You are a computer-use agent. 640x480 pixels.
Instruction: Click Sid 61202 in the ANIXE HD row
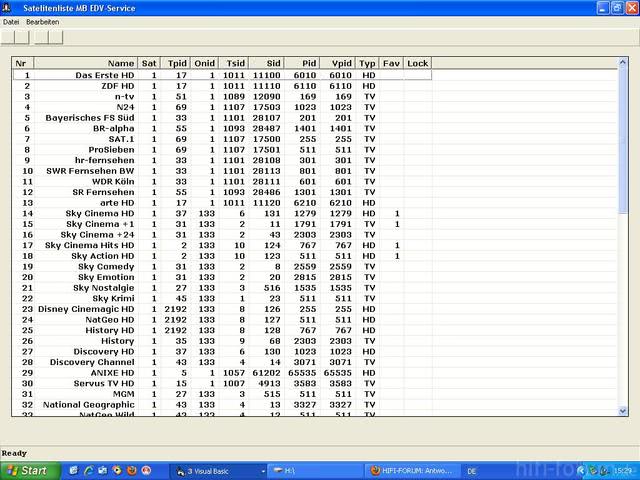pyautogui.click(x=267, y=373)
